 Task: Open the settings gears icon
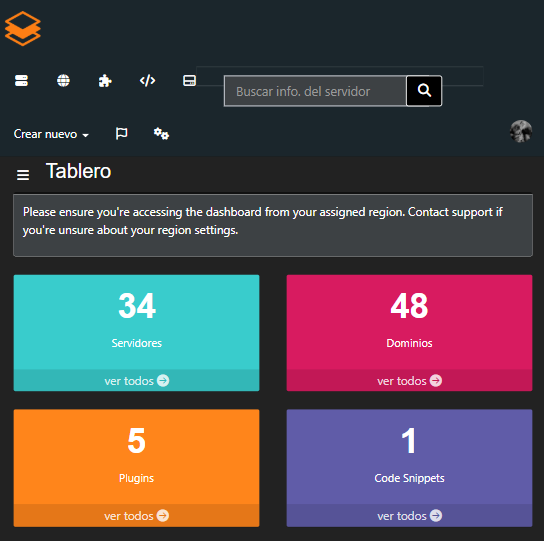(x=161, y=134)
